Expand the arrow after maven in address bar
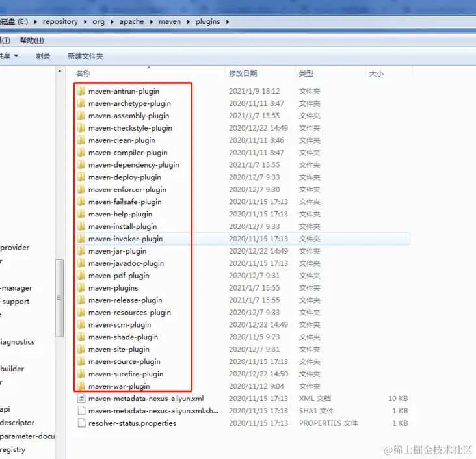Image resolution: width=476 pixels, height=459 pixels. point(188,22)
